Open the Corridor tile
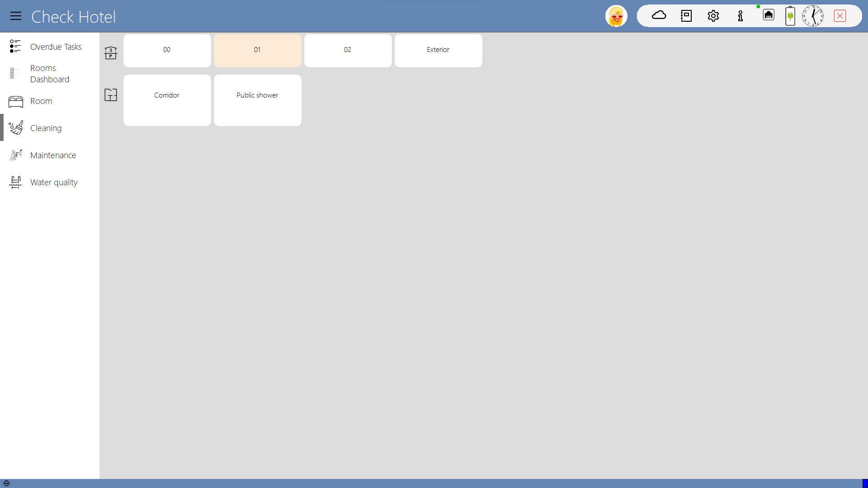 [167, 100]
